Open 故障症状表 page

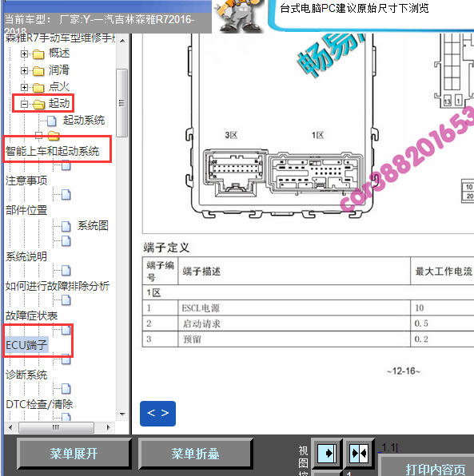[32, 315]
